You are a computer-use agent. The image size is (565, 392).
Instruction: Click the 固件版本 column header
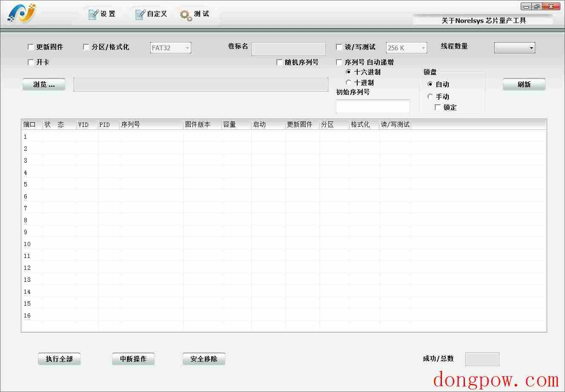click(202, 124)
